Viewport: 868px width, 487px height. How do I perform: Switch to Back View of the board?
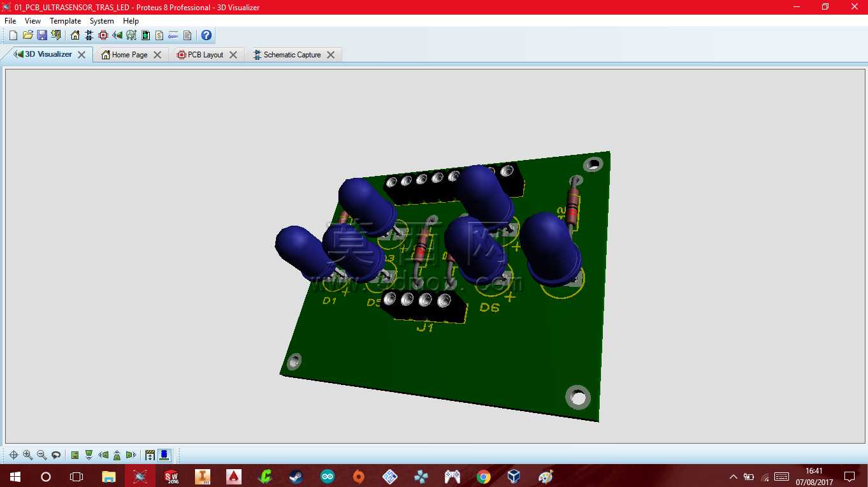(x=117, y=455)
